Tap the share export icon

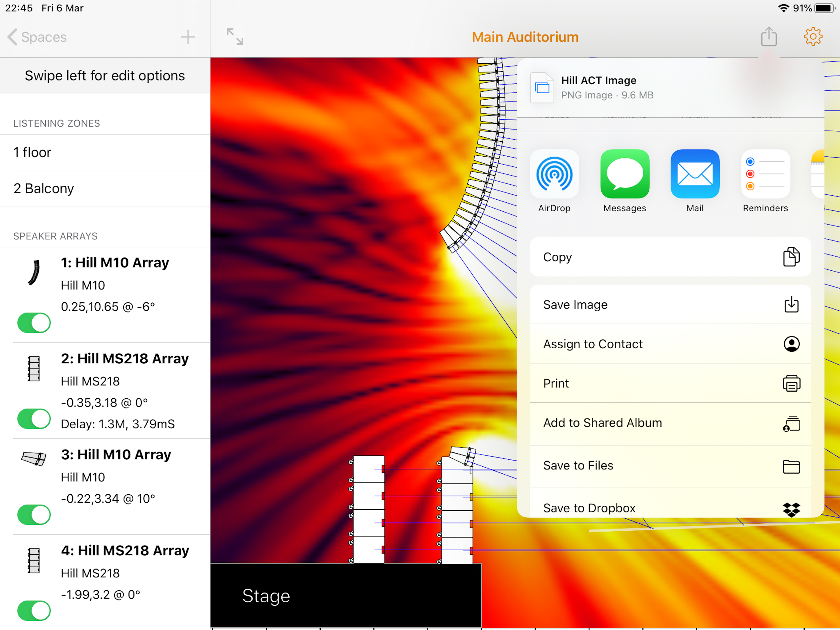point(769,37)
